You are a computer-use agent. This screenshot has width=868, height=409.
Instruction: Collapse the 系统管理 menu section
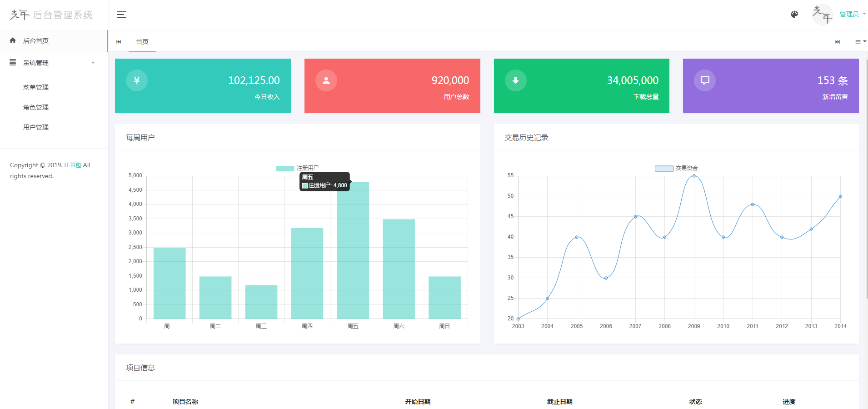[x=54, y=63]
